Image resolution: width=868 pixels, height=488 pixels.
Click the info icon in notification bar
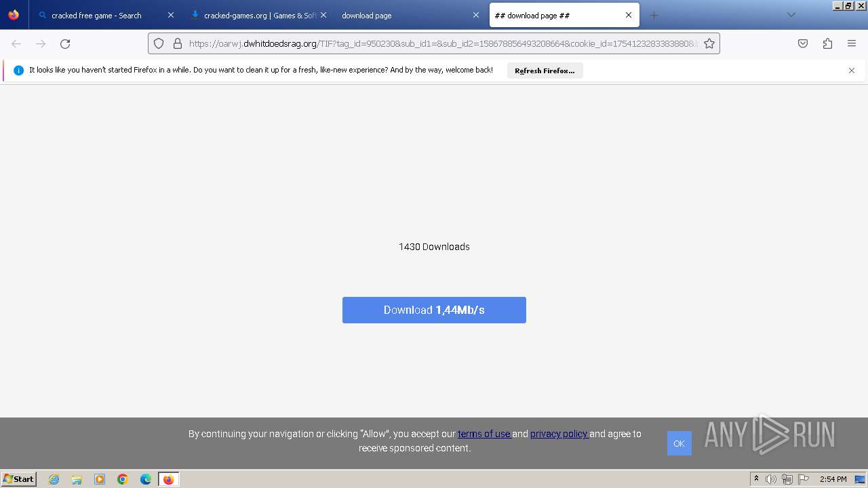tap(18, 70)
